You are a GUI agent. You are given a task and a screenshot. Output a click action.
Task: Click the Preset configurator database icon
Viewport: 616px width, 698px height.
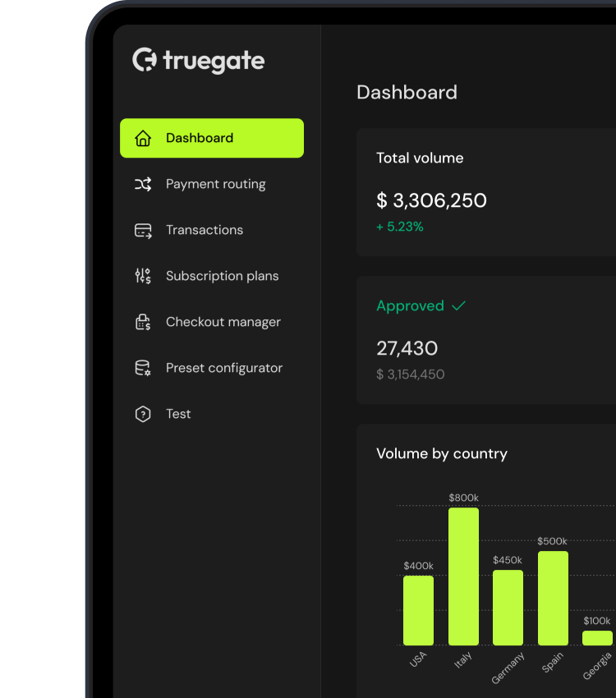point(143,368)
